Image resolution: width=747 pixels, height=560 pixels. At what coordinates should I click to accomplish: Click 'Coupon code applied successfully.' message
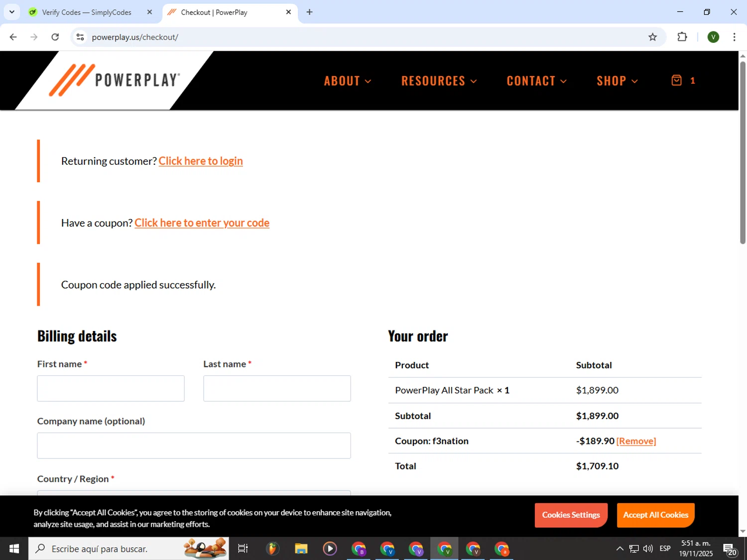click(138, 285)
